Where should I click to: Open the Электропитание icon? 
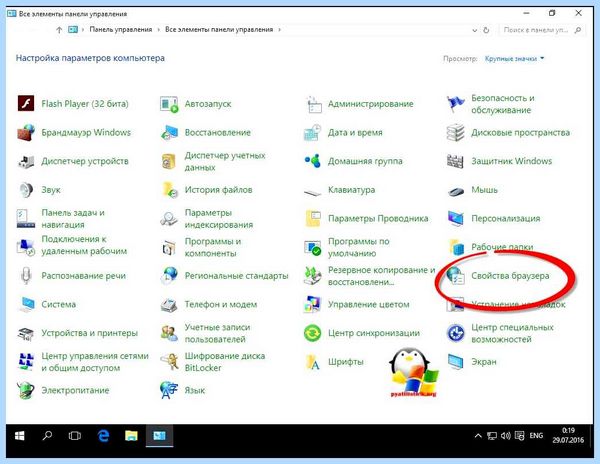click(26, 391)
